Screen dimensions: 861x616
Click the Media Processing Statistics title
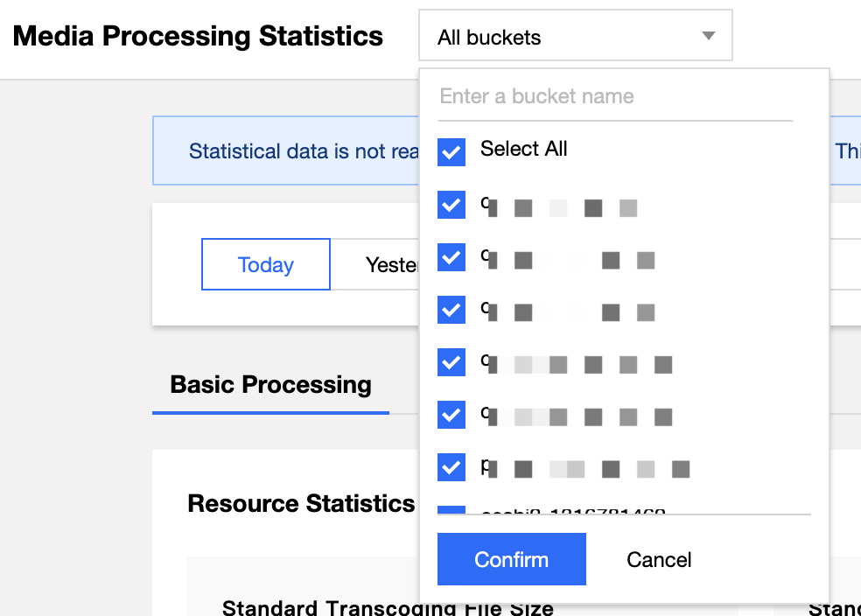coord(198,37)
